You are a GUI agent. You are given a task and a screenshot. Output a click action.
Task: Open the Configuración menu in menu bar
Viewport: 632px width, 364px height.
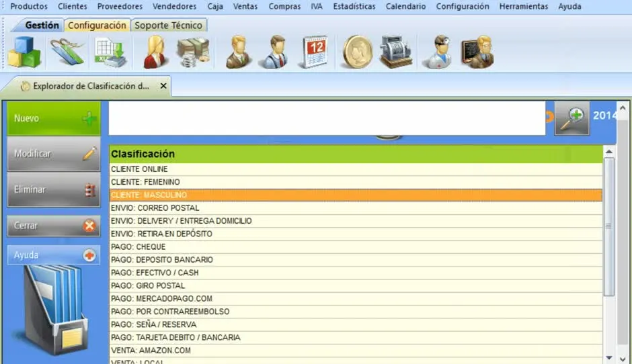tap(463, 7)
